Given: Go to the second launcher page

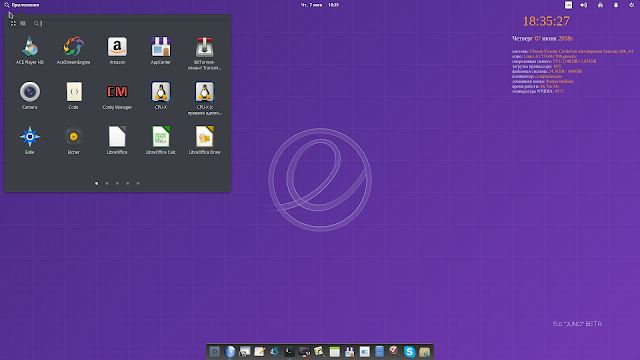Looking at the screenshot, I should [x=107, y=183].
